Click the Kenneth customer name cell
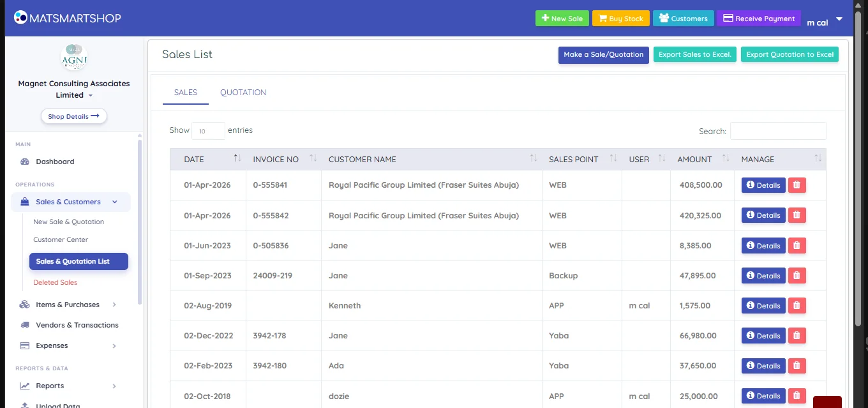The image size is (868, 408). (x=432, y=305)
